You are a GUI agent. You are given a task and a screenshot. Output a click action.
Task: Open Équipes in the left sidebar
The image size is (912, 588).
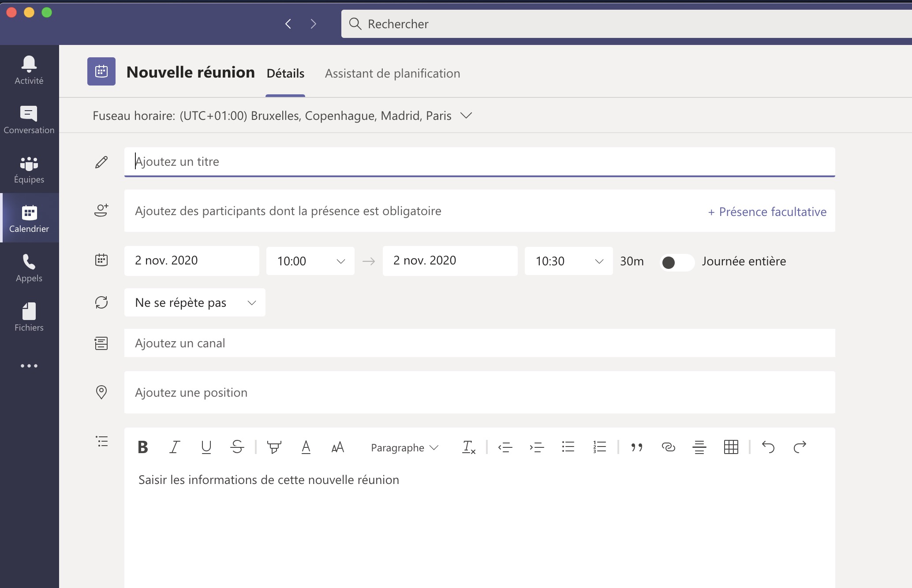coord(29,169)
